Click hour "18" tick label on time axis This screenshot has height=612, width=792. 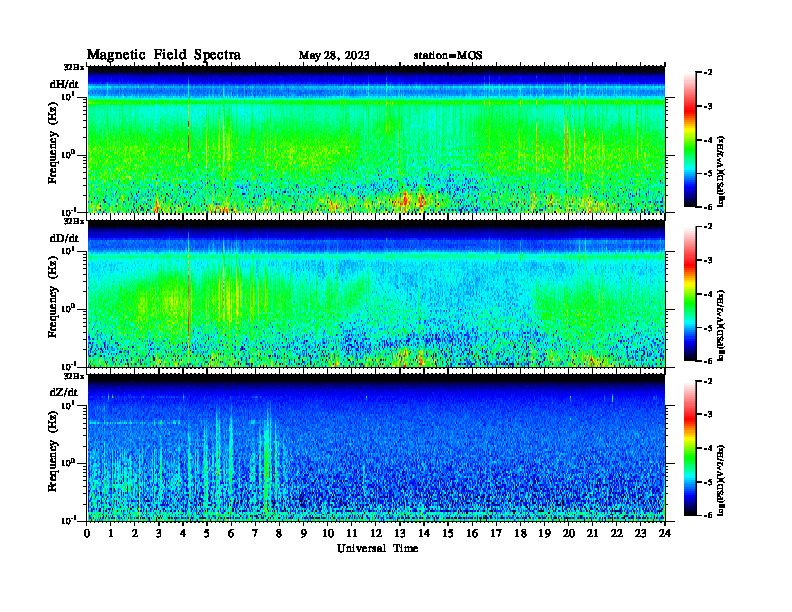[x=520, y=534]
